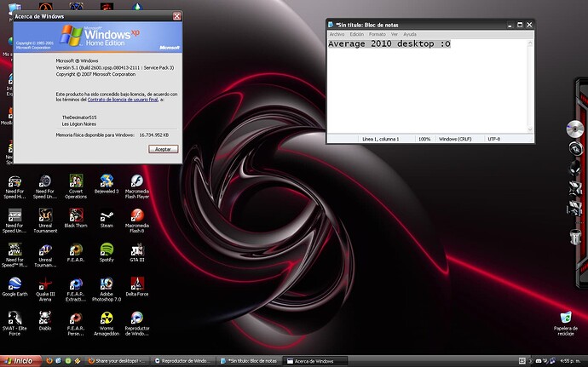Open the Ayuda menu in Notepad
This screenshot has height=367, width=588.
click(x=411, y=34)
